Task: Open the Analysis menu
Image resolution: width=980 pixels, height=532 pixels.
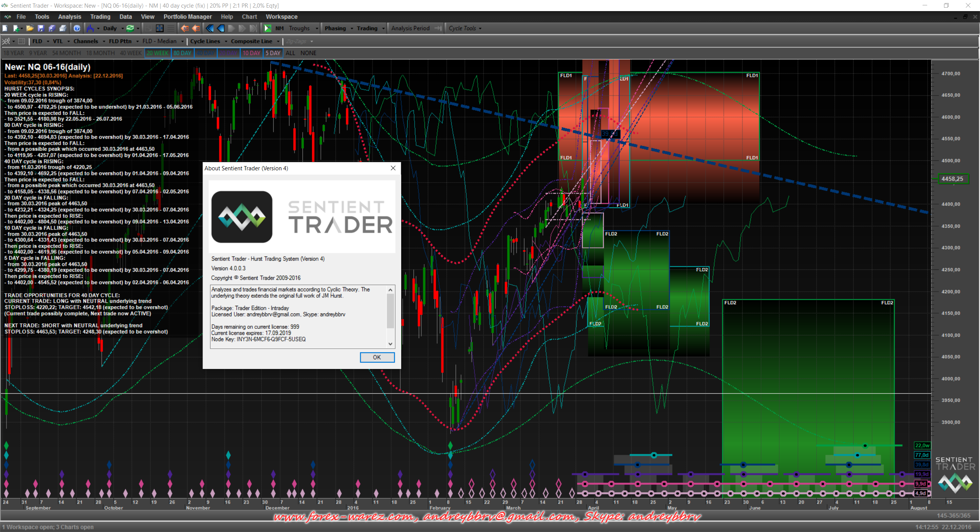Action: tap(70, 17)
